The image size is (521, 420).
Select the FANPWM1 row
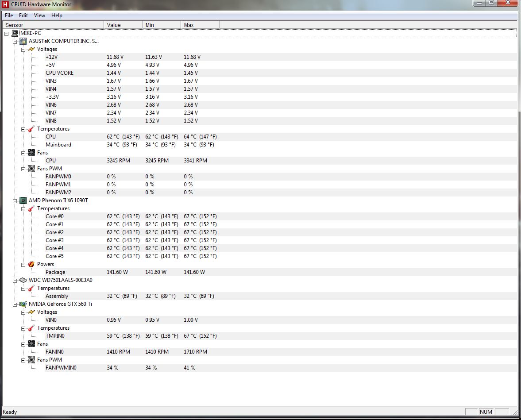(281, 185)
